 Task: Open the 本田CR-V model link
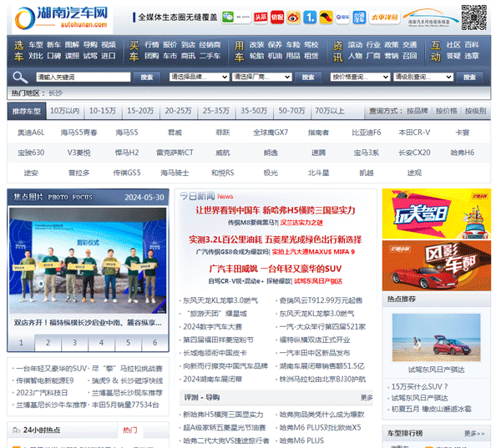point(414,133)
